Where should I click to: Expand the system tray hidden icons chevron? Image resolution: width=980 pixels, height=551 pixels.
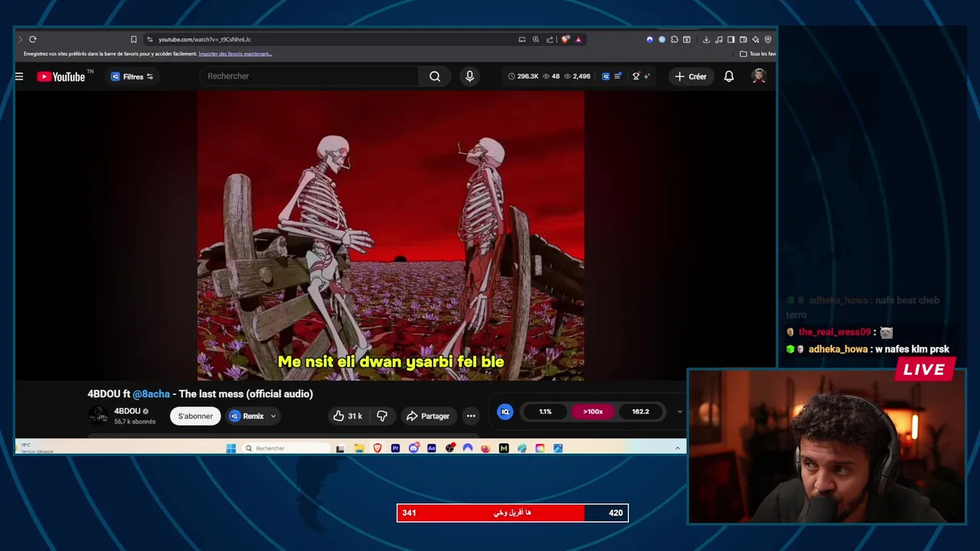point(677,448)
